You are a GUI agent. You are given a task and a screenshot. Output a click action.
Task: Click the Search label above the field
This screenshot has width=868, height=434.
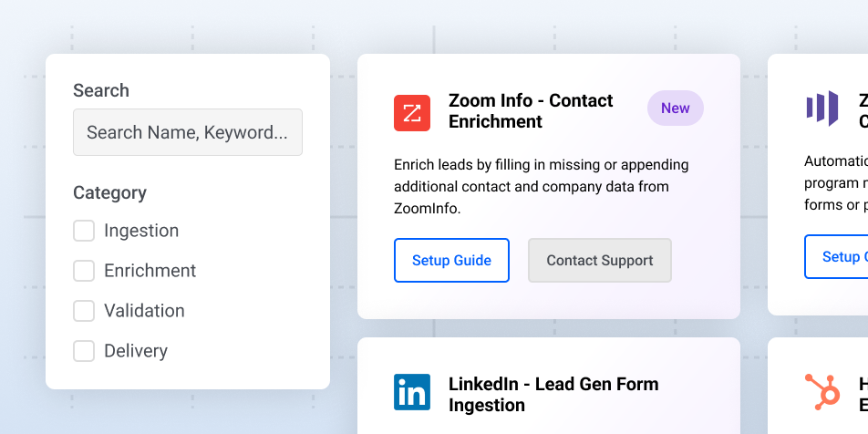tap(101, 90)
